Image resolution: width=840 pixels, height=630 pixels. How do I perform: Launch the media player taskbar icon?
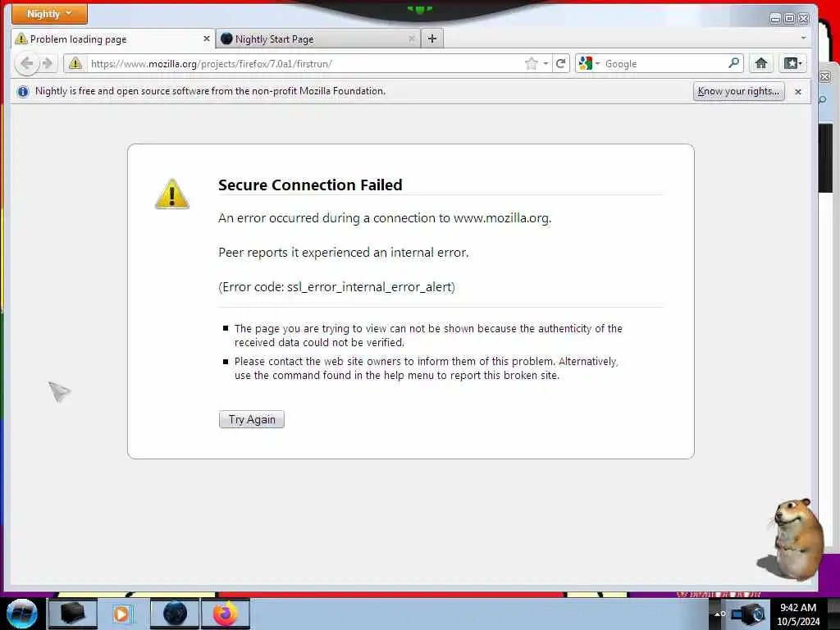tap(123, 614)
